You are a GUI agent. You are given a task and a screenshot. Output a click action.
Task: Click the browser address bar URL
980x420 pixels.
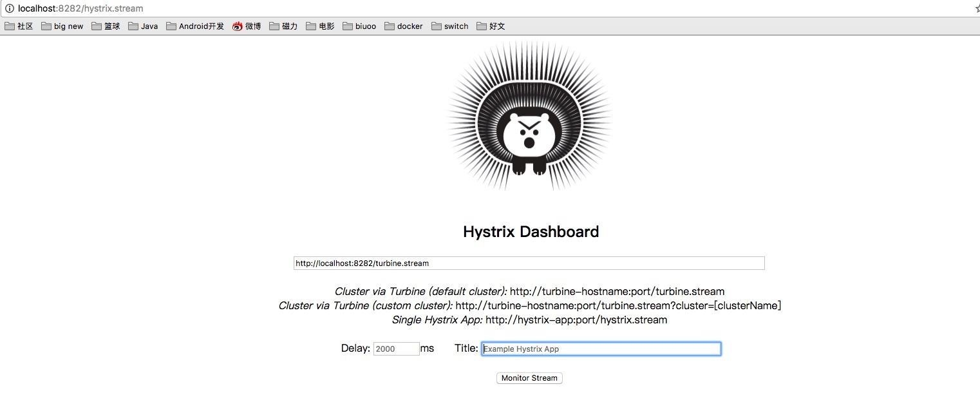pyautogui.click(x=80, y=8)
